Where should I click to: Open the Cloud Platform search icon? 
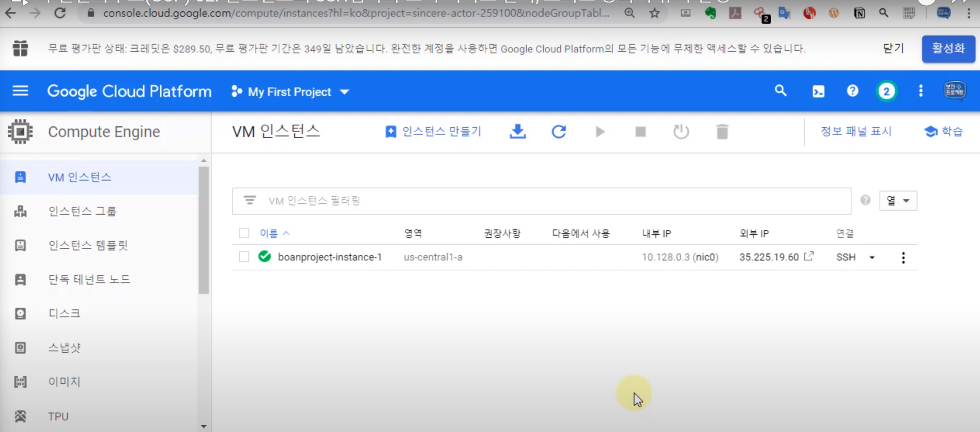tap(780, 91)
